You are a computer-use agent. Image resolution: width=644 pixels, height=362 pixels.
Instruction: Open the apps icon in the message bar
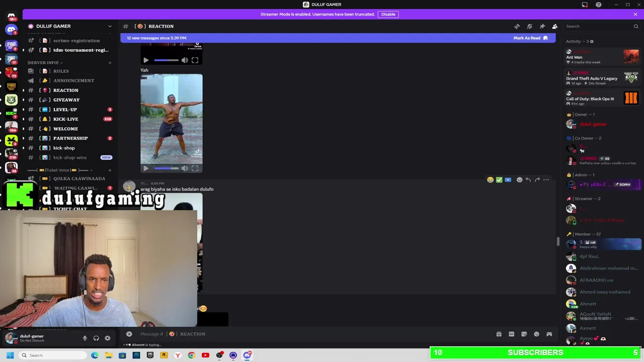pyautogui.click(x=549, y=334)
